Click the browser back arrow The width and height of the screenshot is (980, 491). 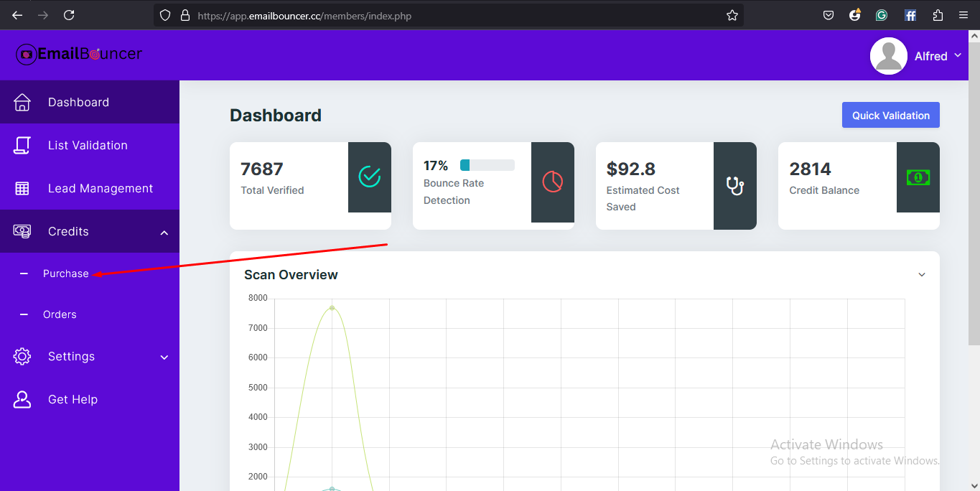coord(17,15)
